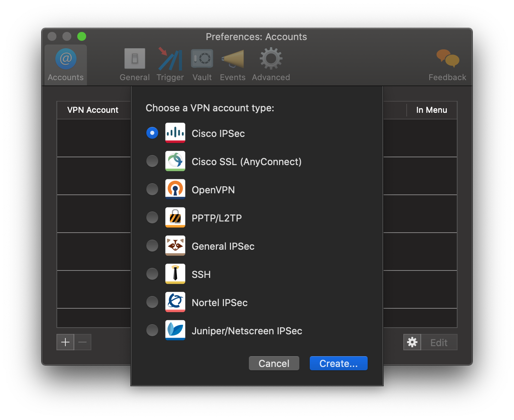Open the Events preferences tab

coord(232,65)
